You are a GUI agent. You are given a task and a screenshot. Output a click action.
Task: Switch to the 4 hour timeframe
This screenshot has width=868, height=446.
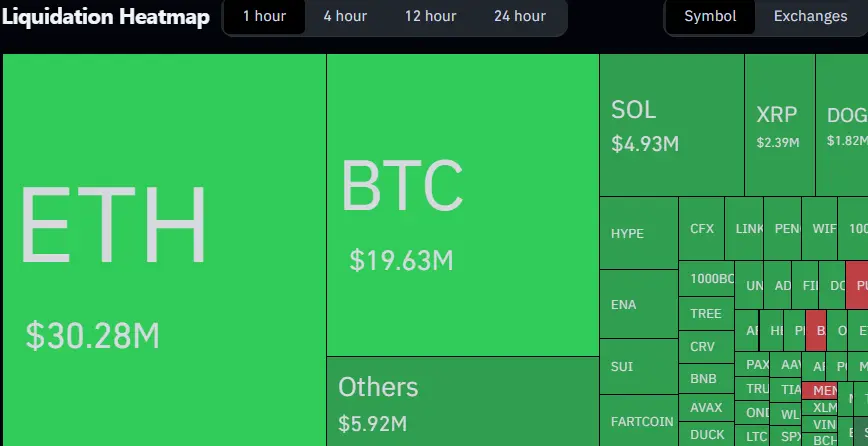click(x=345, y=17)
